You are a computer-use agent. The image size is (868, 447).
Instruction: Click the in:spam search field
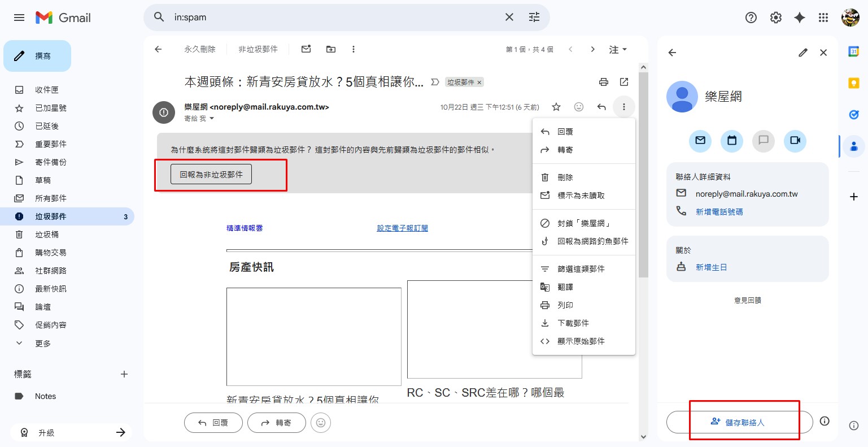pyautogui.click(x=333, y=18)
